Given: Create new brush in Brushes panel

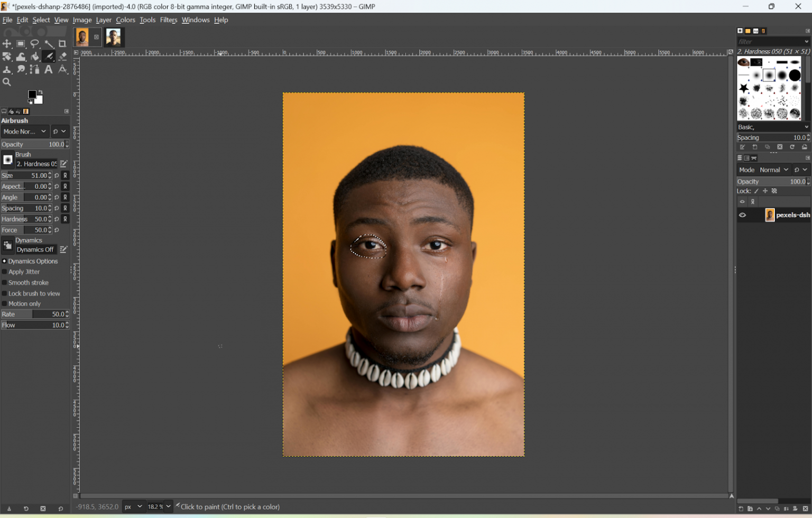Looking at the screenshot, I should (755, 147).
